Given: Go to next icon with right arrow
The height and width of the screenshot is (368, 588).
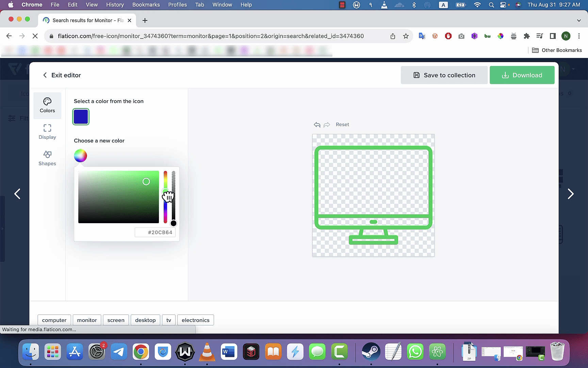Looking at the screenshot, I should [x=571, y=194].
